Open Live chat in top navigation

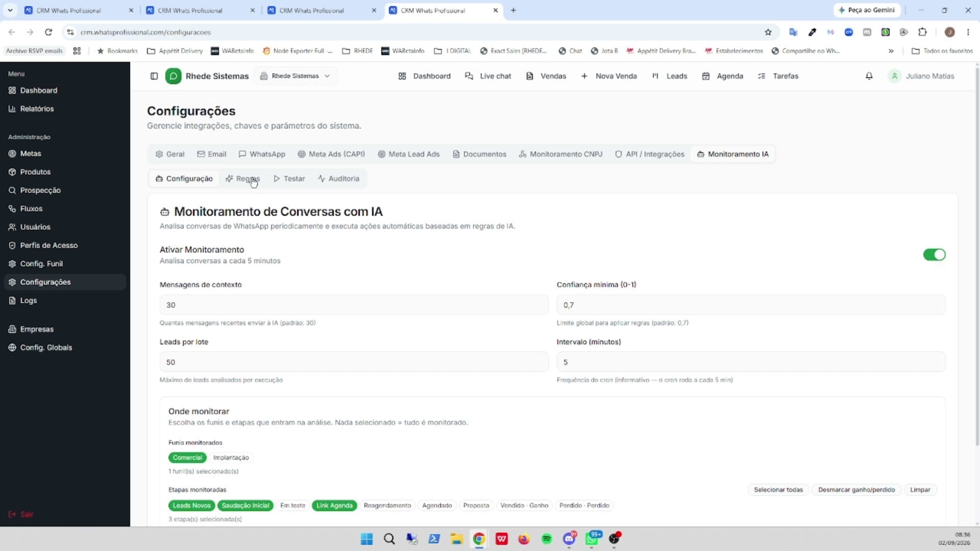pyautogui.click(x=488, y=76)
